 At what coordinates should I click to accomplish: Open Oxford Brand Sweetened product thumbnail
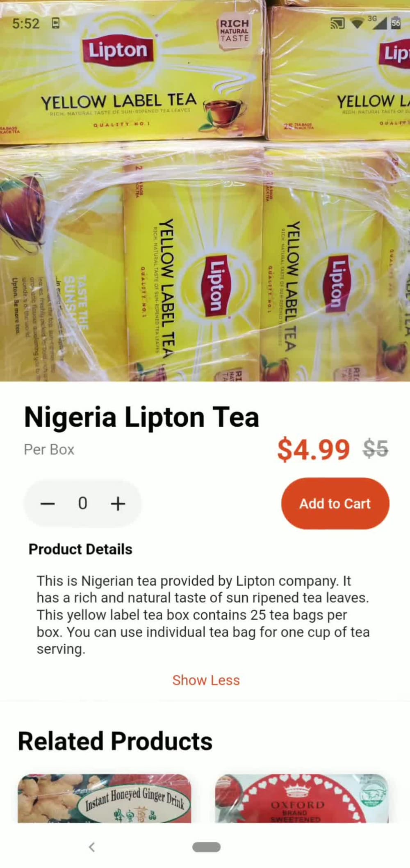coord(301,798)
